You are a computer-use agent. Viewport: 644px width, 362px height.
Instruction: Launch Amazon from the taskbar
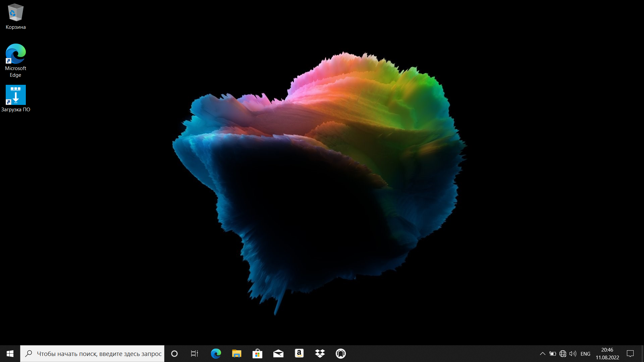pos(299,353)
